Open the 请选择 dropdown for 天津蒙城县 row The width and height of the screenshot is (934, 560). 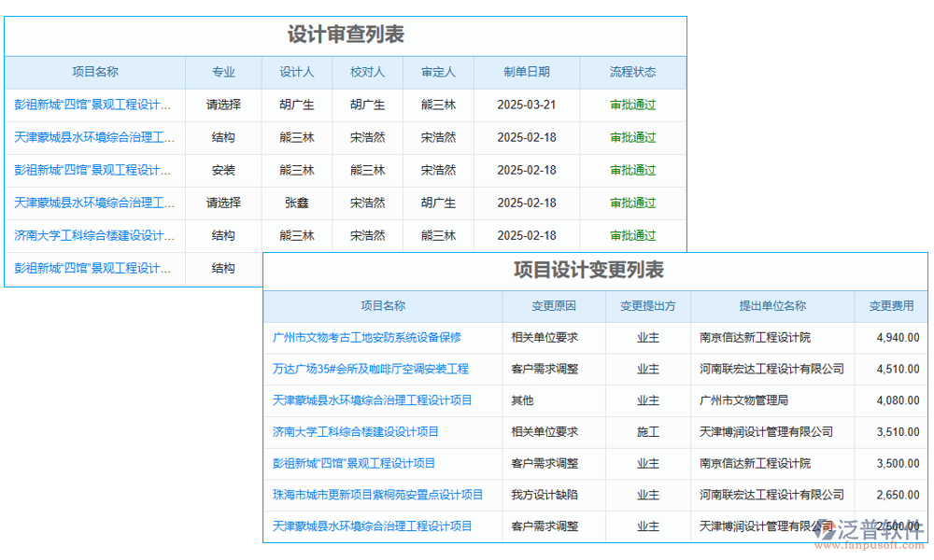click(223, 203)
